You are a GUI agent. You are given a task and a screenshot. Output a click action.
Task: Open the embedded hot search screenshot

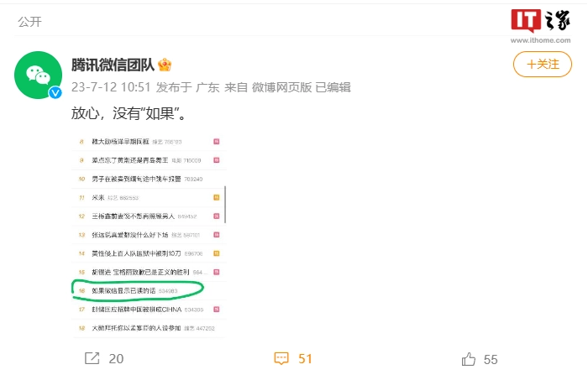(149, 235)
